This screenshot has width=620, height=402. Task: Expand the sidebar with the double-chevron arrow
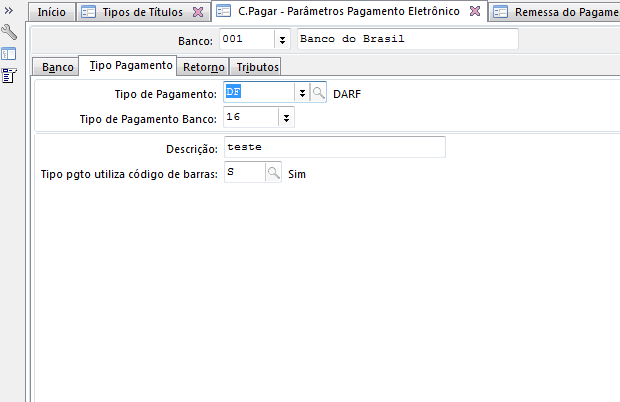click(8, 12)
